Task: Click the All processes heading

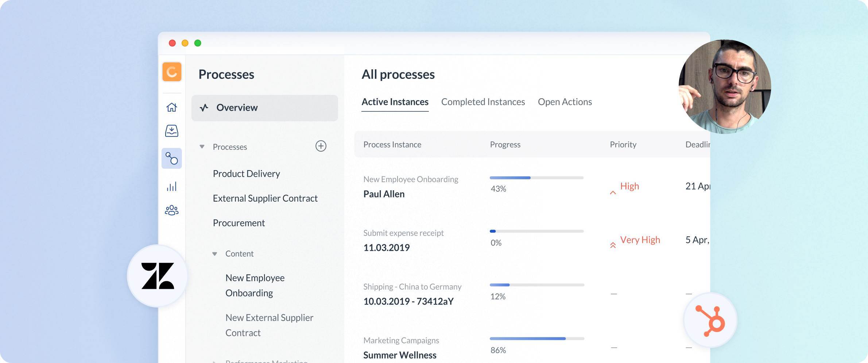Action: (x=398, y=74)
